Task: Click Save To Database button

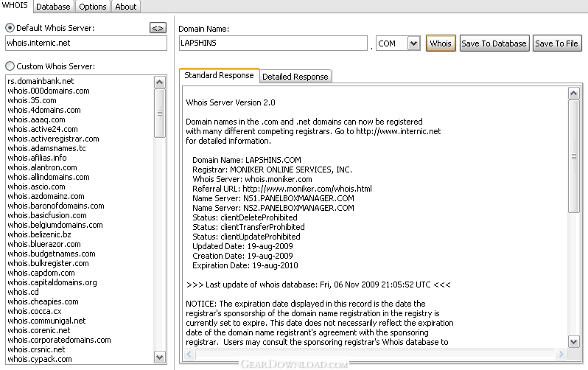Action: (x=494, y=43)
